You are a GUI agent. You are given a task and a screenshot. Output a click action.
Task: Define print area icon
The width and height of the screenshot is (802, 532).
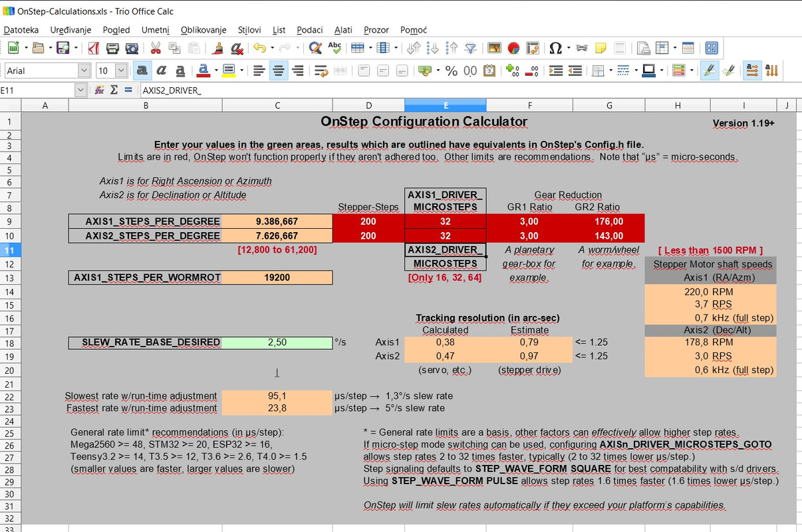pos(643,48)
